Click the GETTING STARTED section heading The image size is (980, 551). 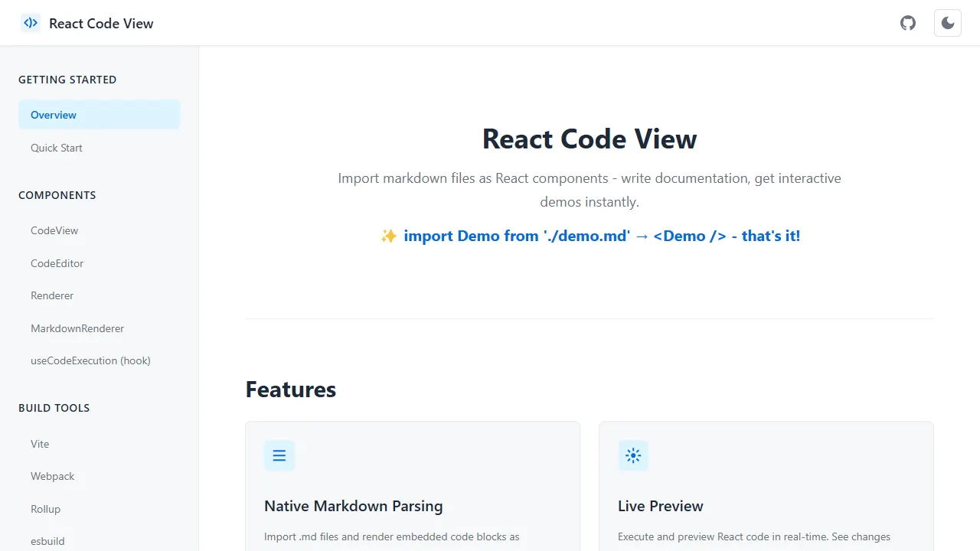tap(67, 80)
